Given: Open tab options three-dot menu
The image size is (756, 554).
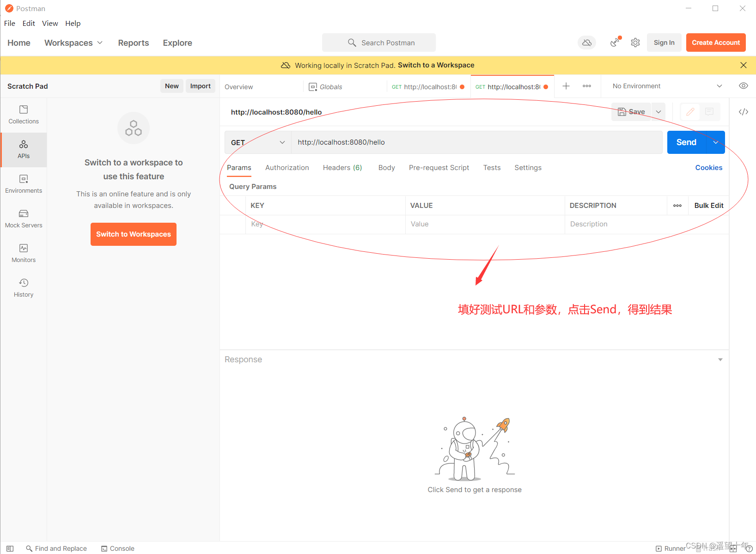Looking at the screenshot, I should pyautogui.click(x=587, y=86).
